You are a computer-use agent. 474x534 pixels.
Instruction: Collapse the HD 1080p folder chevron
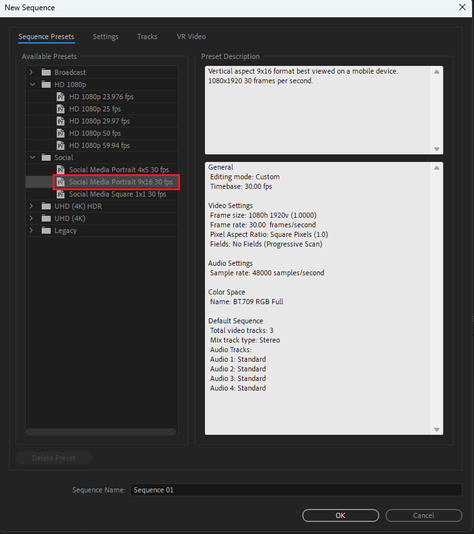pos(32,84)
